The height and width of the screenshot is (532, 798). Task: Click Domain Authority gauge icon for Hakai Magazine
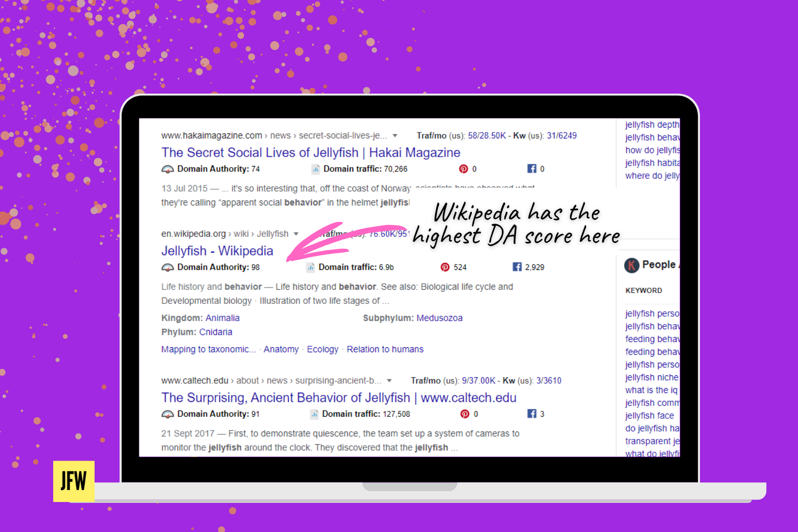(x=167, y=169)
